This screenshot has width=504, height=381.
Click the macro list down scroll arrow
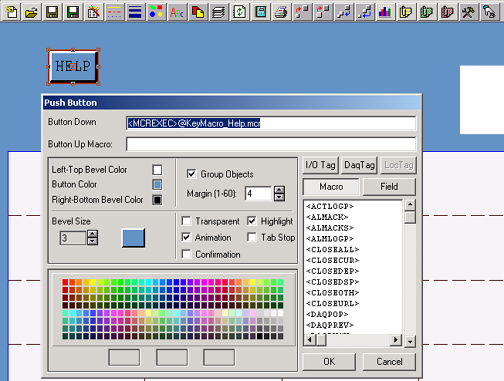[410, 341]
